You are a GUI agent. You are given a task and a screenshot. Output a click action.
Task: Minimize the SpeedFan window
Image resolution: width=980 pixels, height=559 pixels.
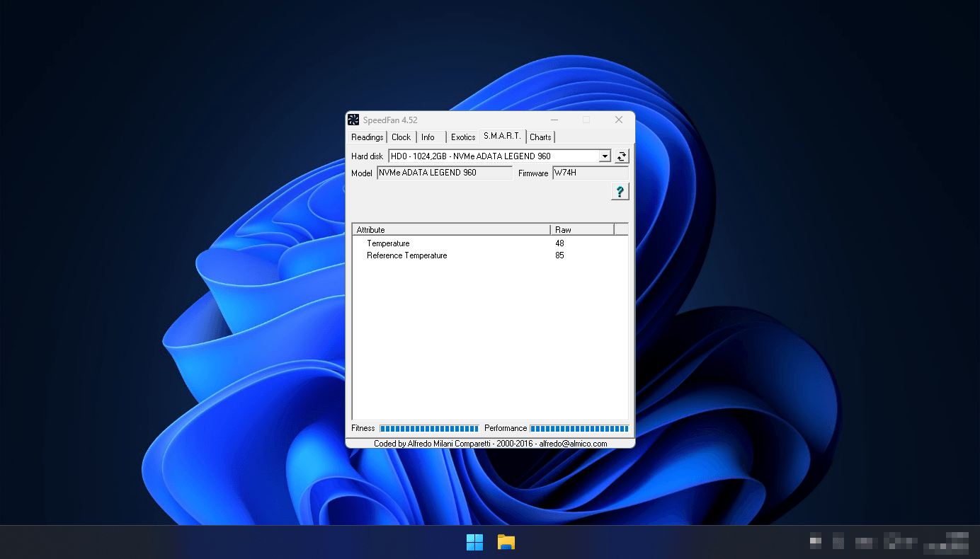point(554,120)
